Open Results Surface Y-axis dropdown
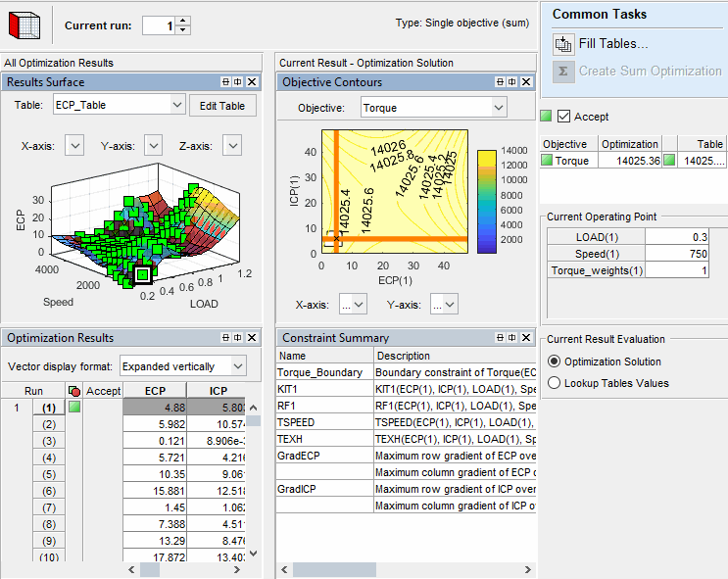The width and height of the screenshot is (728, 579). 153,146
